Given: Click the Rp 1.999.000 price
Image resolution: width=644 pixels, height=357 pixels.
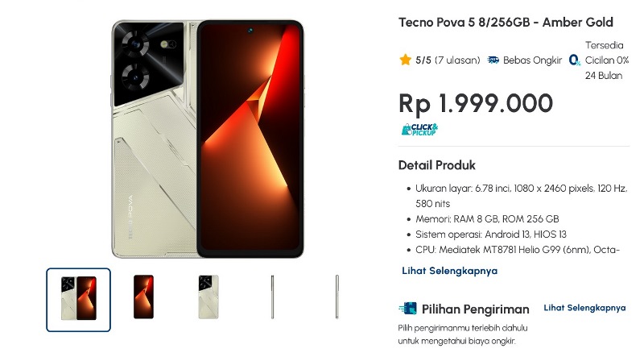Looking at the screenshot, I should (476, 103).
